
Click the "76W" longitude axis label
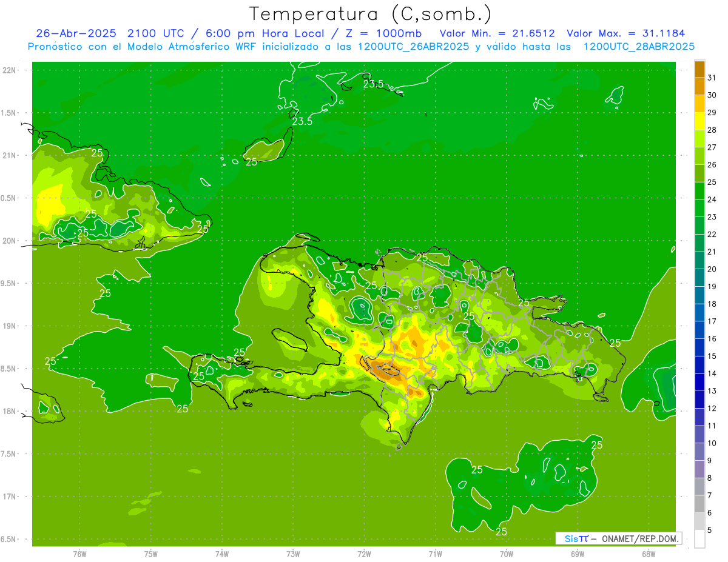click(x=79, y=554)
